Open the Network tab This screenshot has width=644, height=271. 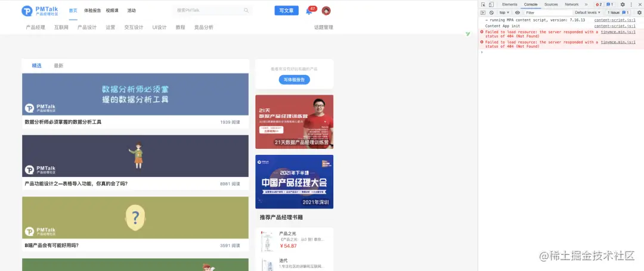pos(571,5)
